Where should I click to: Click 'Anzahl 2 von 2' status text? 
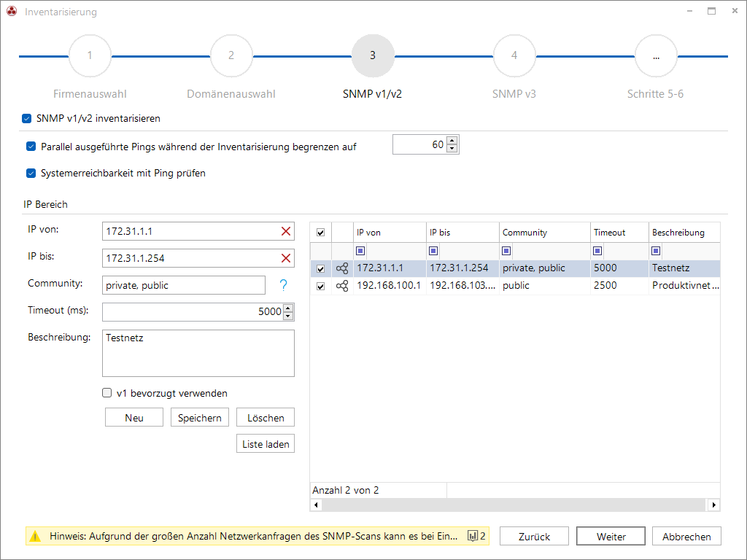[x=345, y=490]
